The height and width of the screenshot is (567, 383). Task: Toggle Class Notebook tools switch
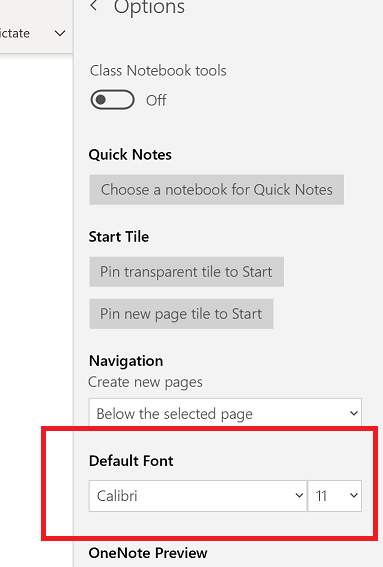112,100
